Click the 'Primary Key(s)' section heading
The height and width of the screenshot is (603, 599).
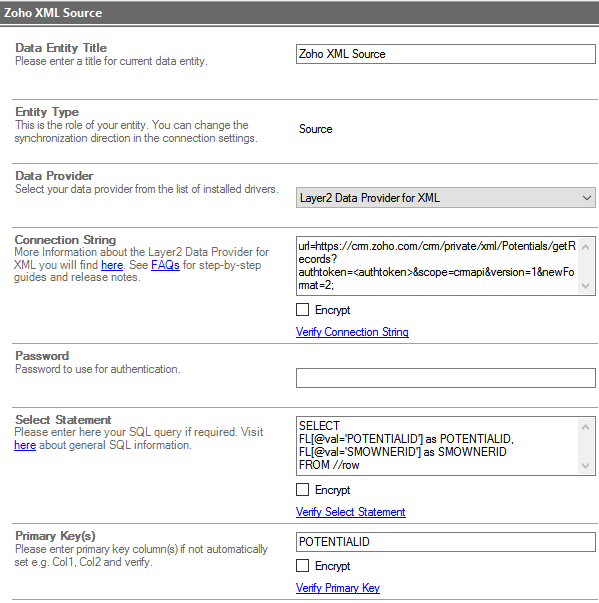[x=55, y=536]
